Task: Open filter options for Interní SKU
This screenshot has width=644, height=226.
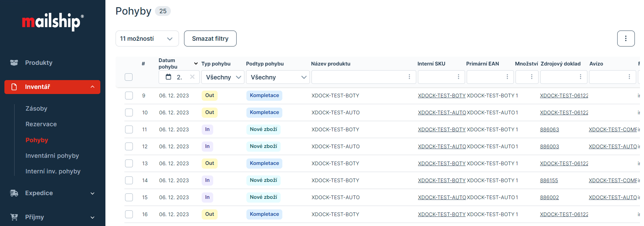Action: [458, 77]
